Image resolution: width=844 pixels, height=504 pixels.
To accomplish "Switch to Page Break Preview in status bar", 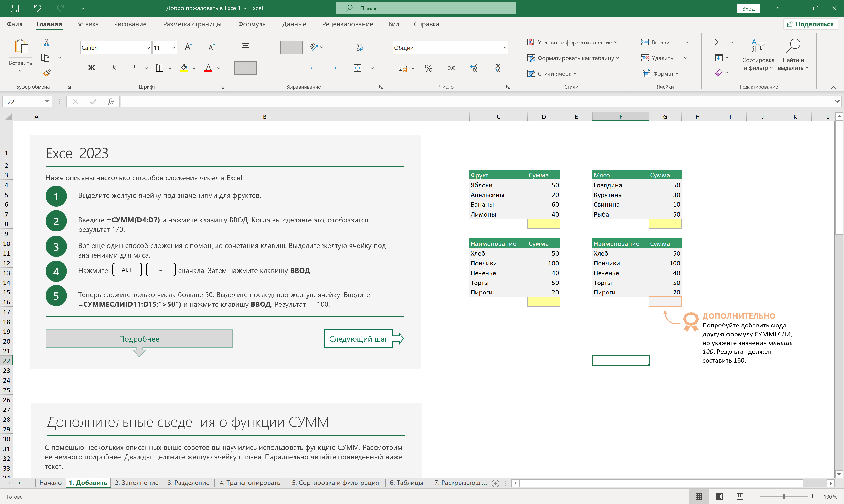I will pos(739,496).
